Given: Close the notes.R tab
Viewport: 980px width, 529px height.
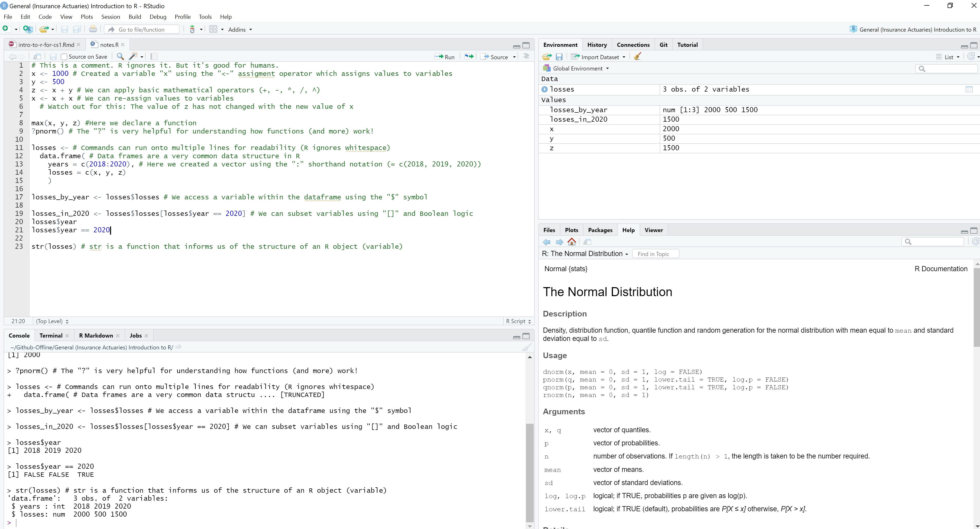Looking at the screenshot, I should click(x=123, y=45).
